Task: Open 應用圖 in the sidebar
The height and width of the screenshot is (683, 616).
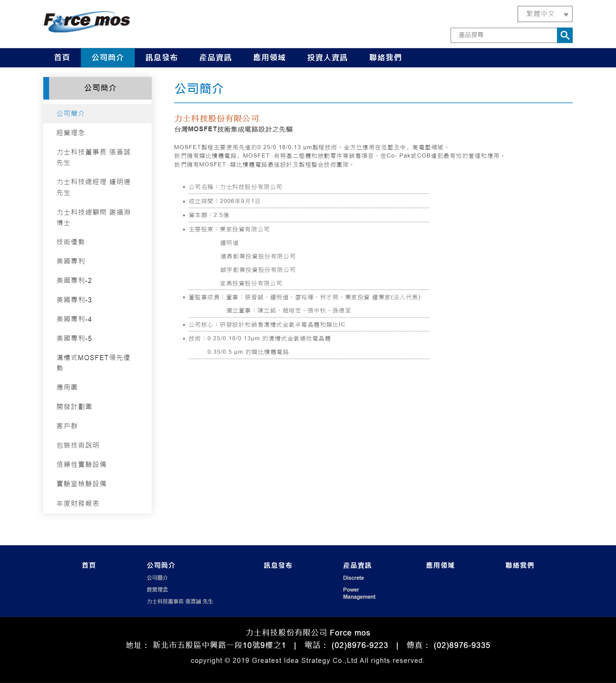Action: click(98, 387)
